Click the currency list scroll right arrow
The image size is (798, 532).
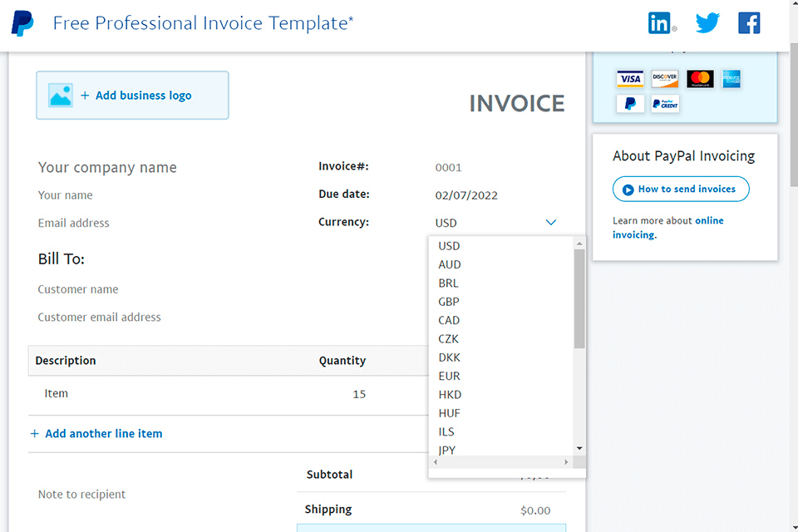point(566,462)
